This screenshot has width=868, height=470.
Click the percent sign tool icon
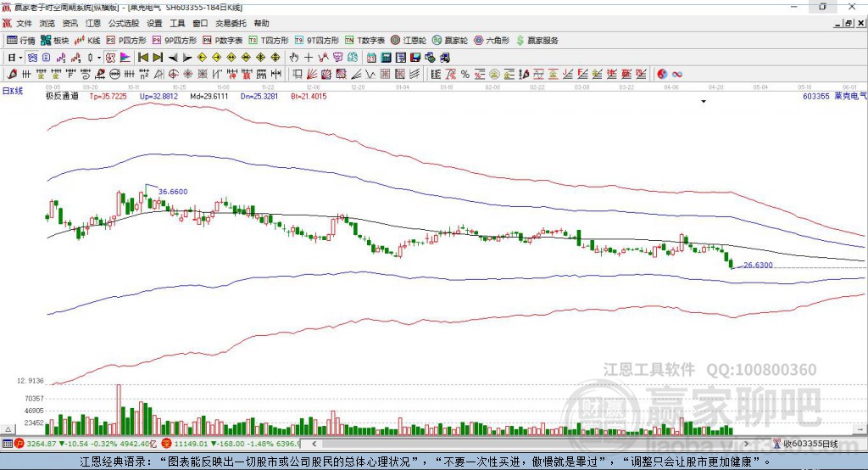pyautogui.click(x=465, y=75)
